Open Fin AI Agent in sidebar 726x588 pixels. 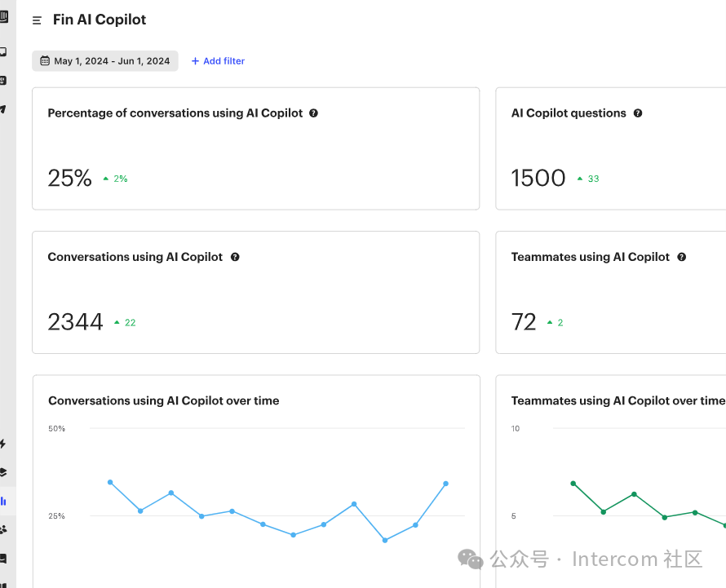tap(3, 81)
